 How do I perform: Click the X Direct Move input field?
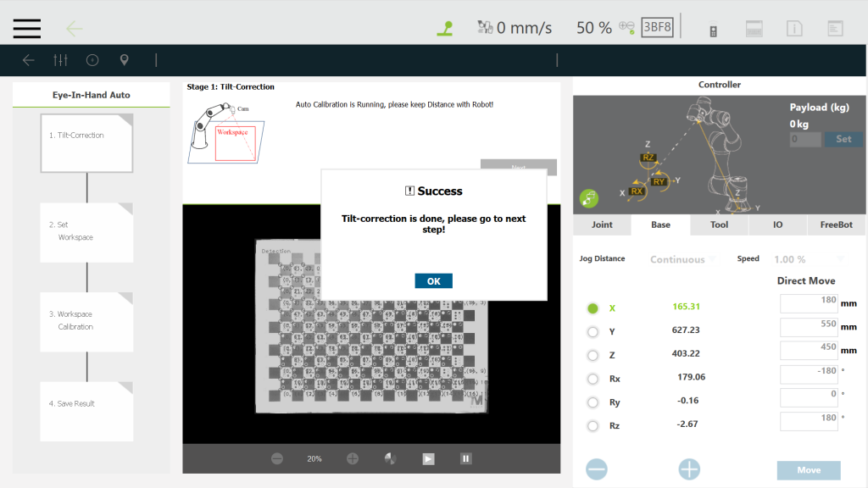(808, 303)
